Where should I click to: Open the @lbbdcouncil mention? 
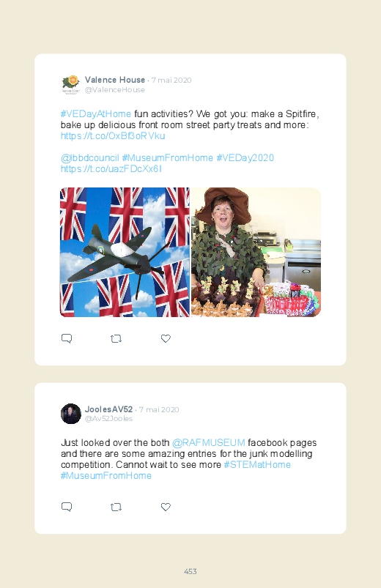89,158
